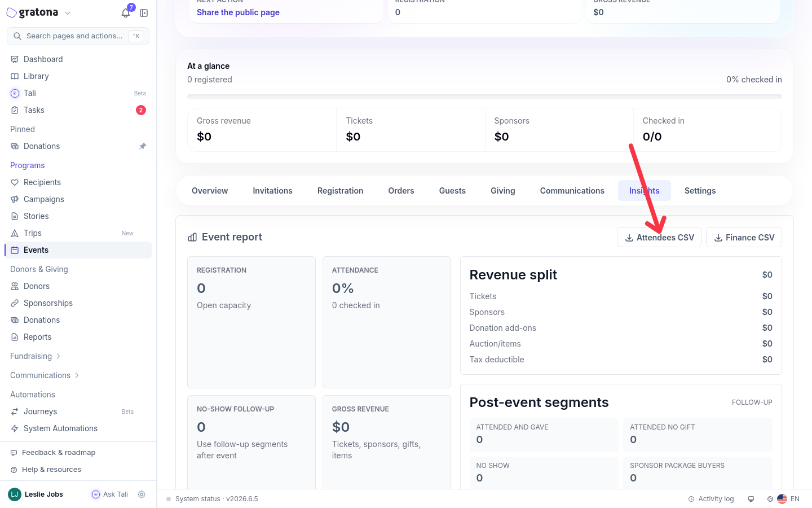Open System Automations

point(78,428)
